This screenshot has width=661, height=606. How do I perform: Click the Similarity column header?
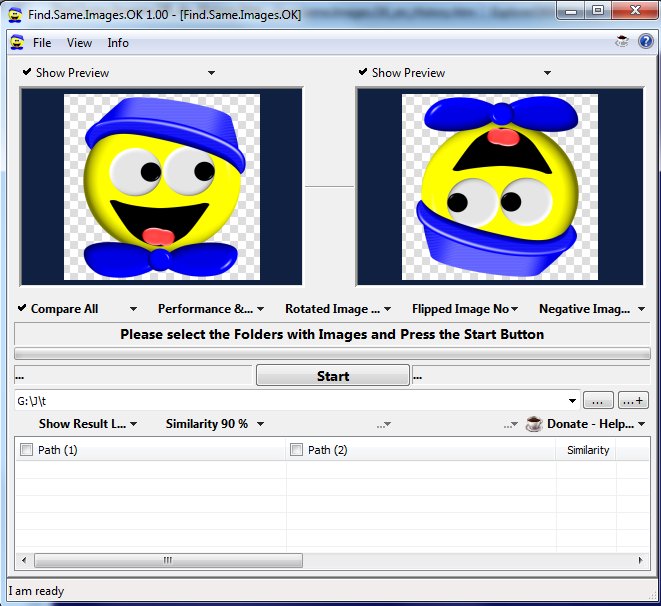[587, 450]
